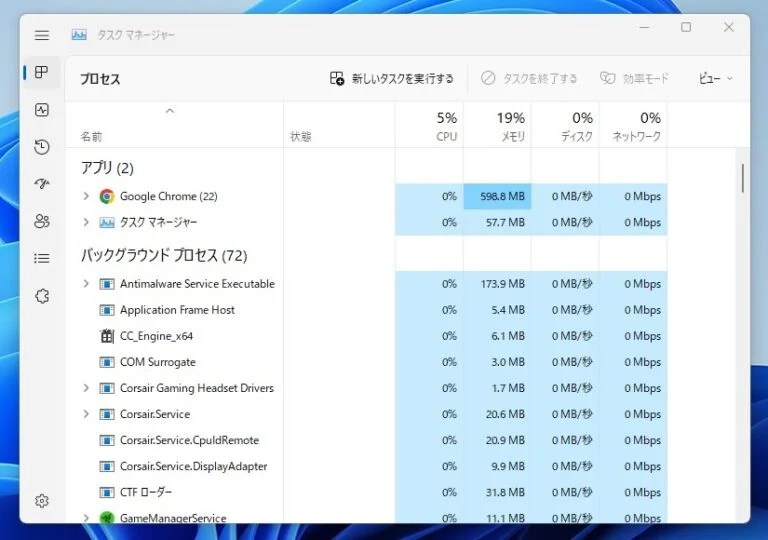The height and width of the screenshot is (540, 768).
Task: Click the 31.8 MB memory value
Action: [x=505, y=492]
